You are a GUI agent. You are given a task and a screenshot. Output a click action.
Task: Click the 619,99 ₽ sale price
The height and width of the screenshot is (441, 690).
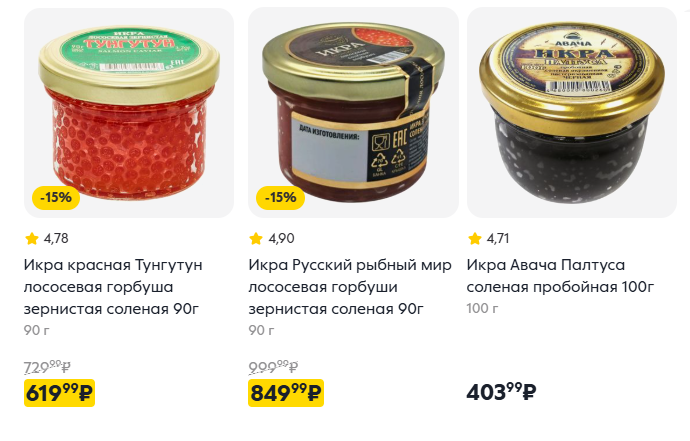59,393
